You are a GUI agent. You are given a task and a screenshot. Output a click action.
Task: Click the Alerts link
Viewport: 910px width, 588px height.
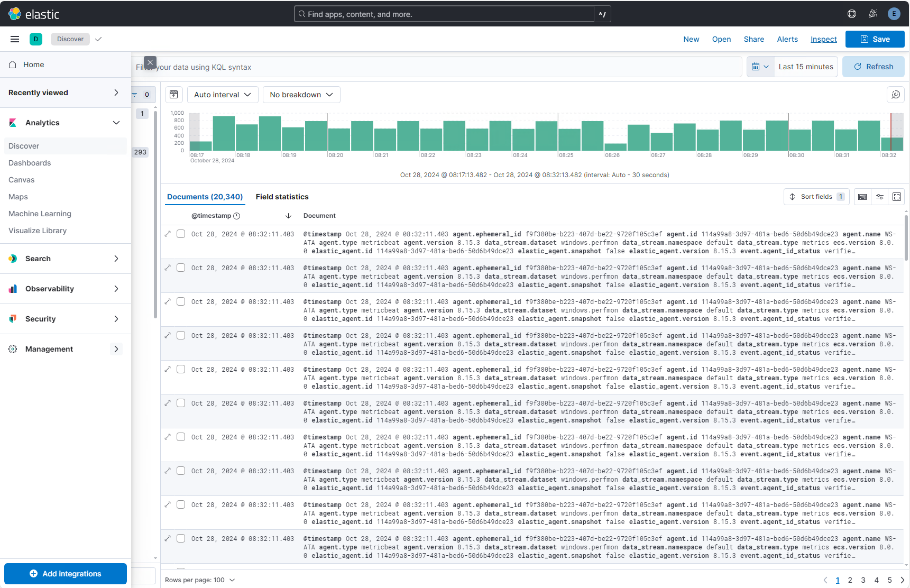(787, 39)
